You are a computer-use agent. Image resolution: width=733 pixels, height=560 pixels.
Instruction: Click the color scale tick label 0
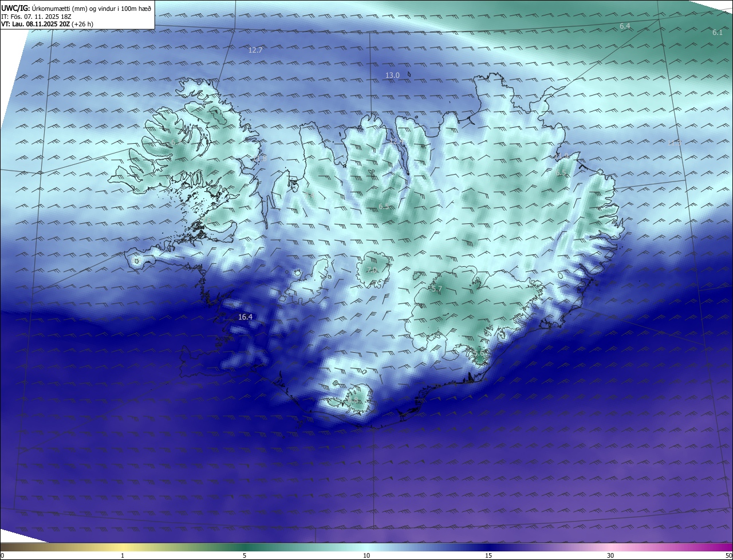tap(2, 555)
